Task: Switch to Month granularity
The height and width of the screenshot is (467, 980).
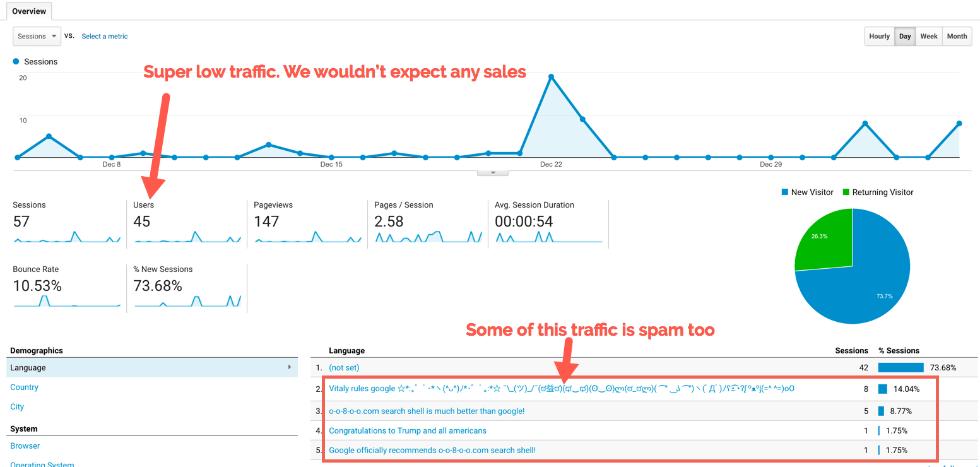Action: click(x=957, y=36)
